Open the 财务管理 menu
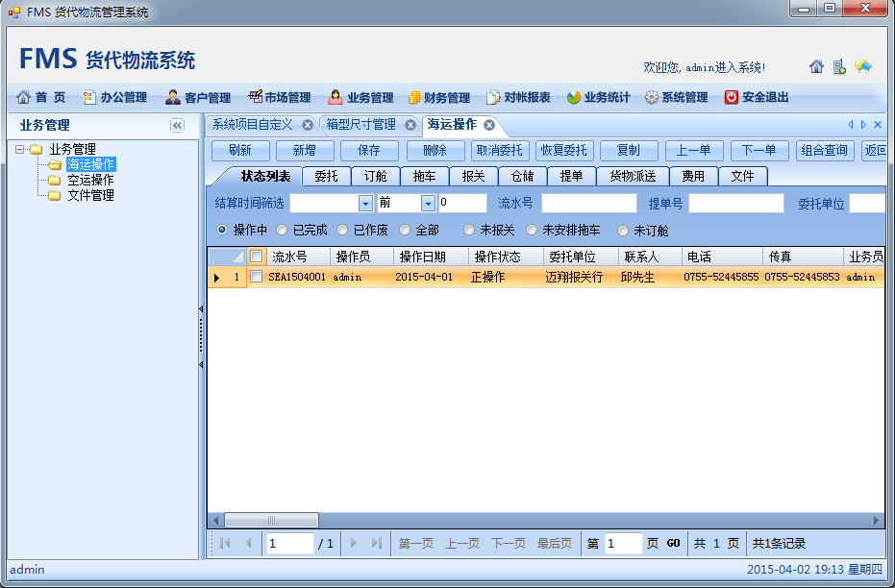Image resolution: width=895 pixels, height=588 pixels. (x=439, y=97)
